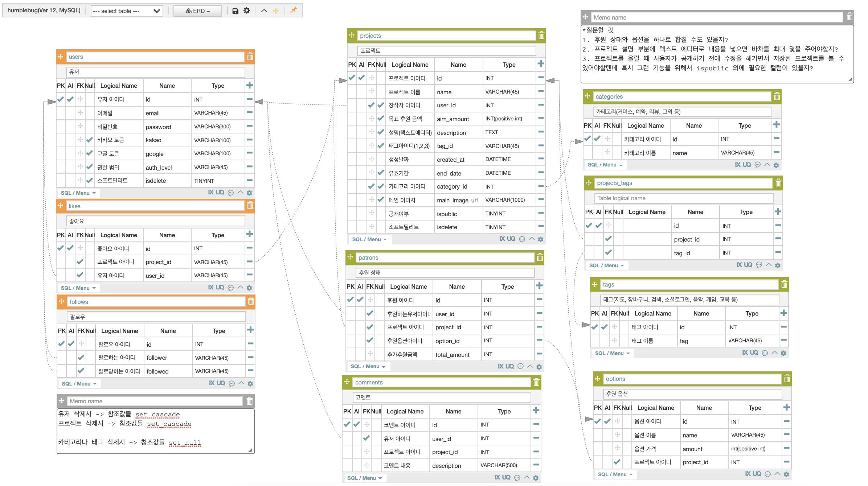Click the amount cell in options table

(x=704, y=449)
